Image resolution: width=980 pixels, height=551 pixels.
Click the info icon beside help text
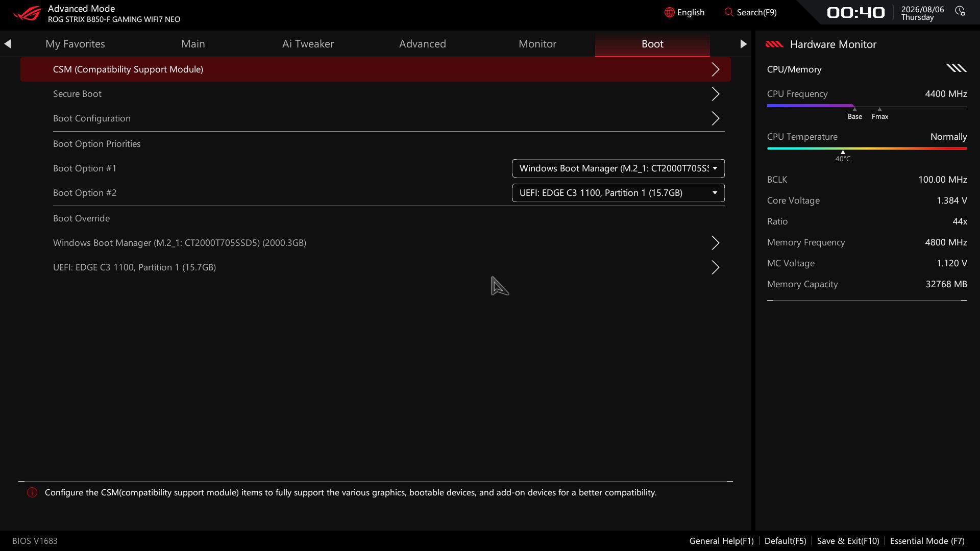tap(32, 492)
